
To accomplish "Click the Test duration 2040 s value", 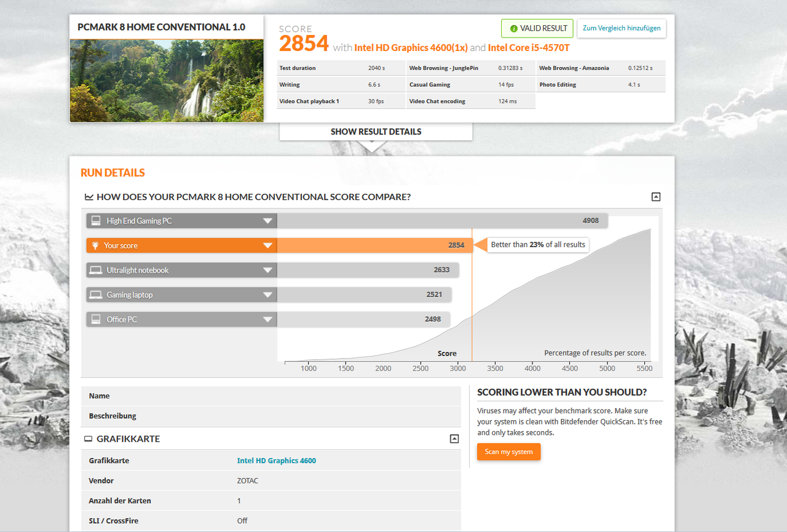I will (x=376, y=68).
